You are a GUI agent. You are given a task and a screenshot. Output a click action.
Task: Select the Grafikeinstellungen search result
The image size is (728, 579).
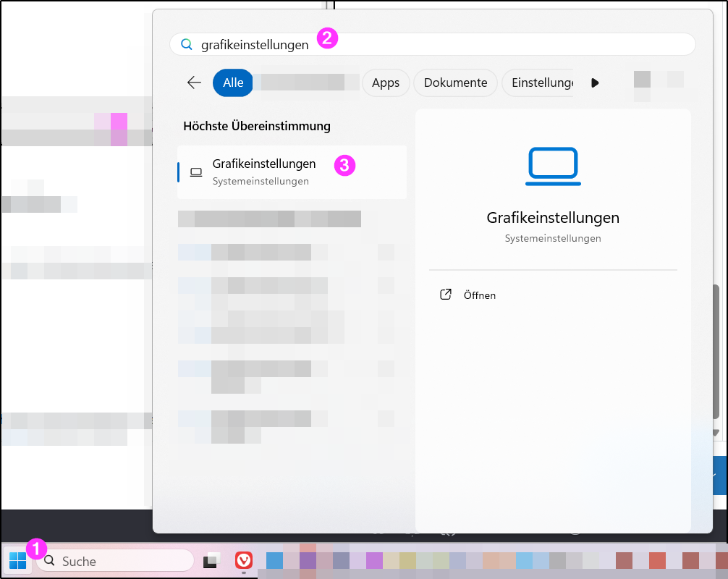click(x=292, y=172)
